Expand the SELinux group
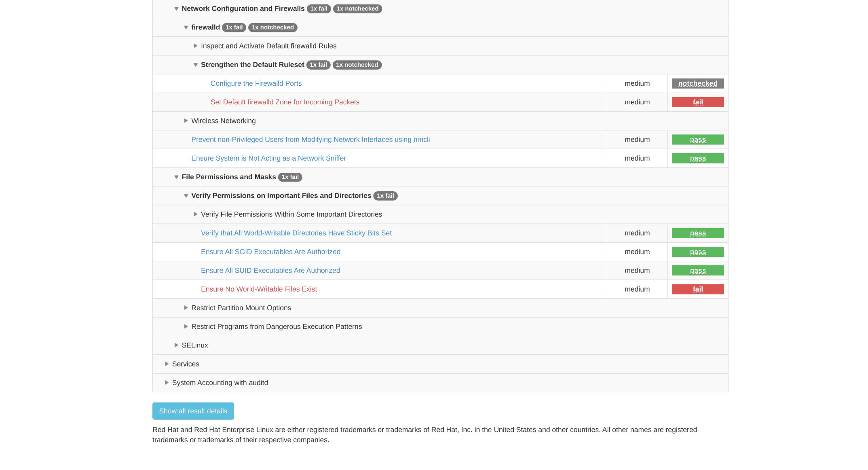This screenshot has width=868, height=470. (176, 345)
